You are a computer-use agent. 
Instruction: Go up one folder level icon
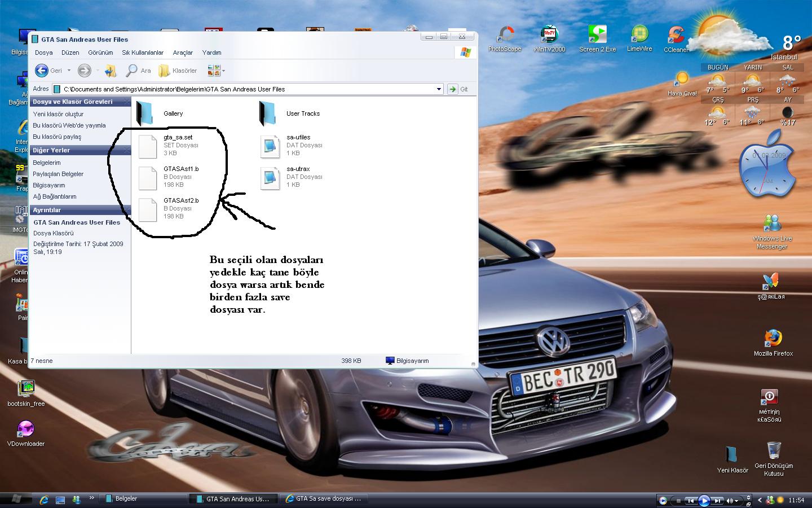(111, 71)
